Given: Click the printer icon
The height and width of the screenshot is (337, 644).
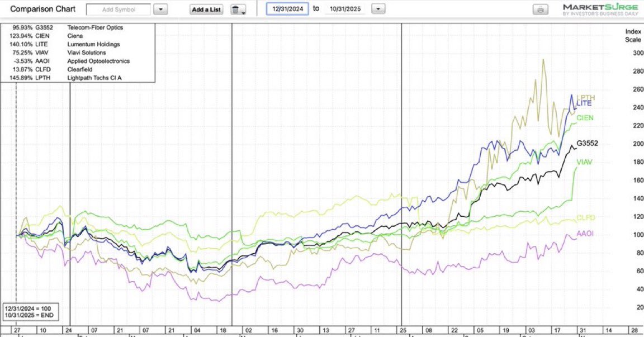Looking at the screenshot, I should 541,10.
